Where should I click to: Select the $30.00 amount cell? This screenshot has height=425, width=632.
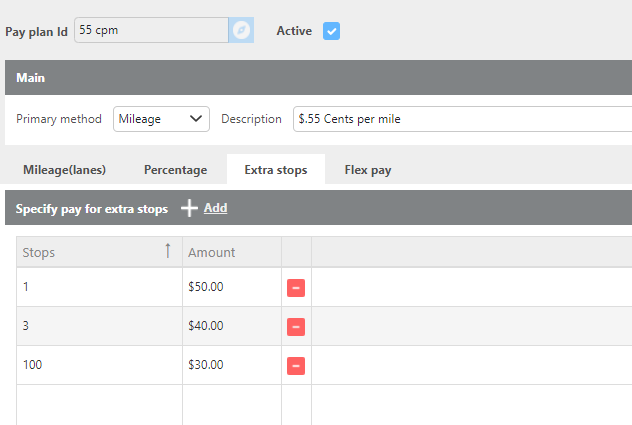point(231,366)
